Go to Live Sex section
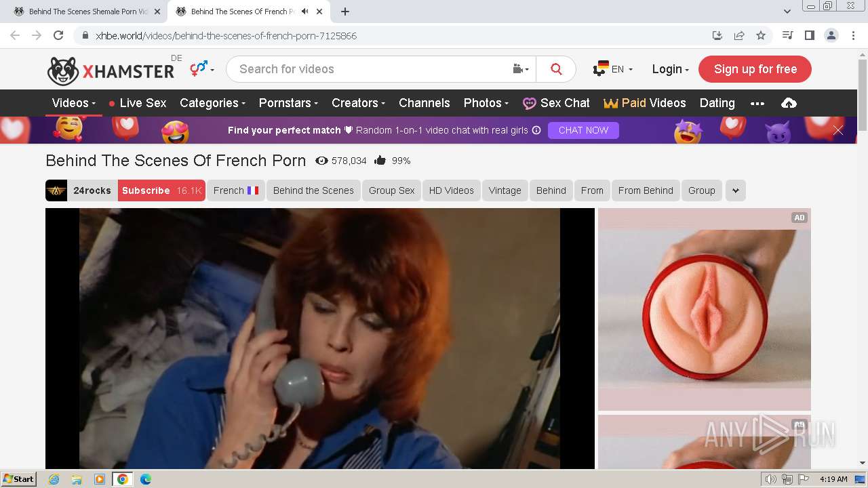868x488 pixels. (137, 103)
